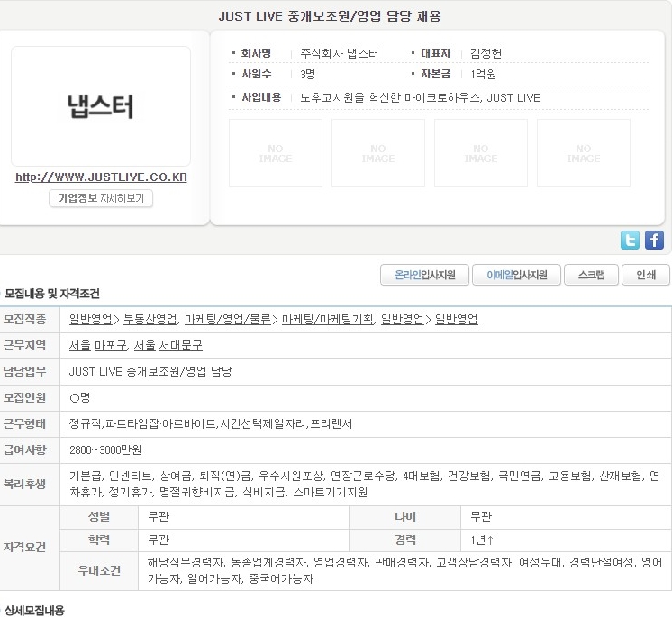This screenshot has height=617, width=672.
Task: Click the representative name 김정헌
Action: click(x=486, y=53)
